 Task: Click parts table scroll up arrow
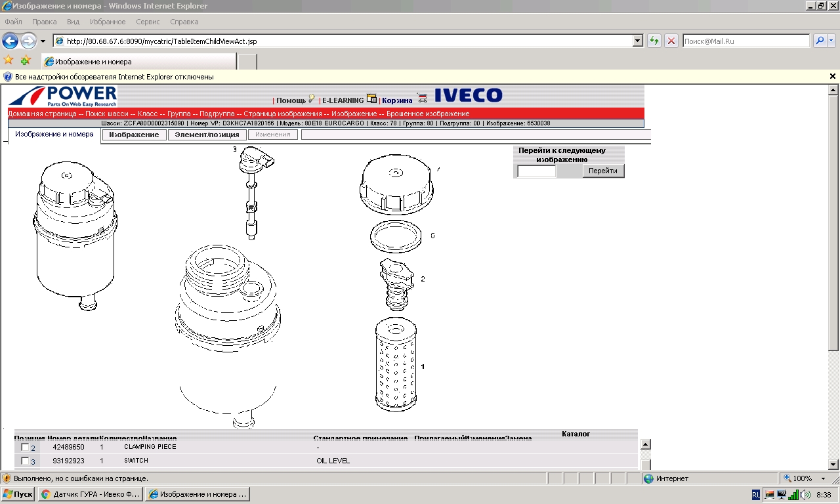pyautogui.click(x=645, y=444)
